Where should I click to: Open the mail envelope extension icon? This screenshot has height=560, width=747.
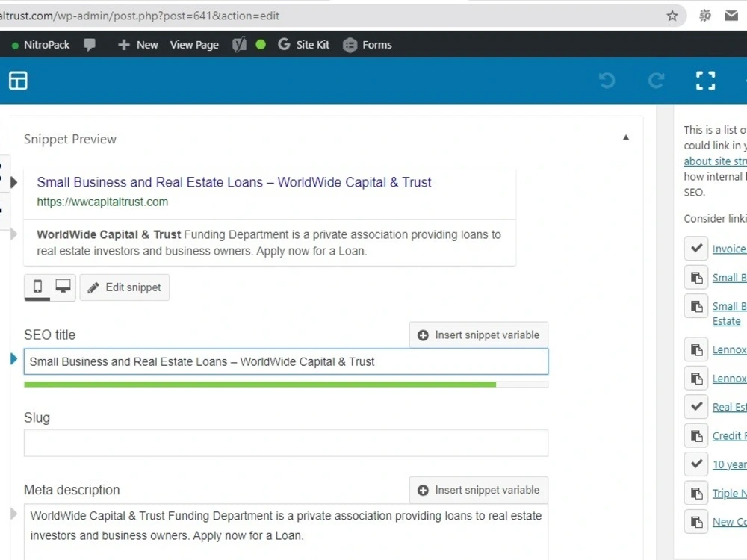point(731,16)
